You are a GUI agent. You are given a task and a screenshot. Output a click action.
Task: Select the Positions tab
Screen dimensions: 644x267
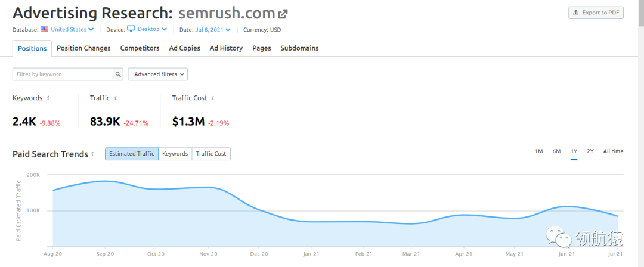[32, 48]
